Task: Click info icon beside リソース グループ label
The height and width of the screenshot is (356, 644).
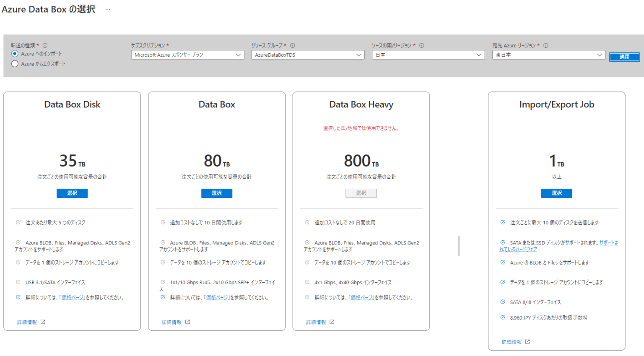Action: pos(293,45)
